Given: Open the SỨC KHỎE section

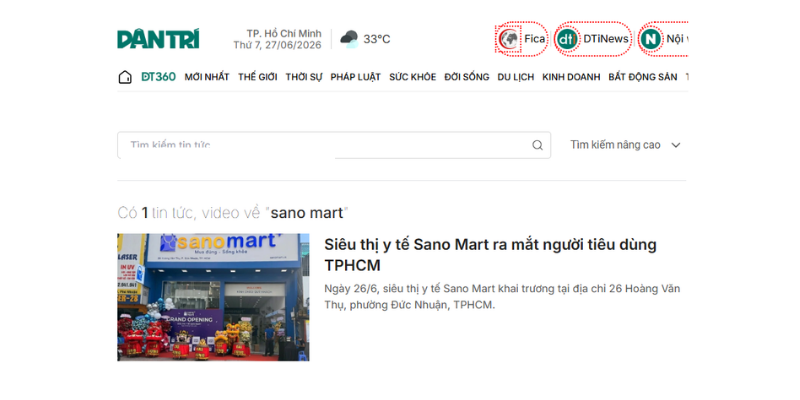Looking at the screenshot, I should click(x=413, y=77).
